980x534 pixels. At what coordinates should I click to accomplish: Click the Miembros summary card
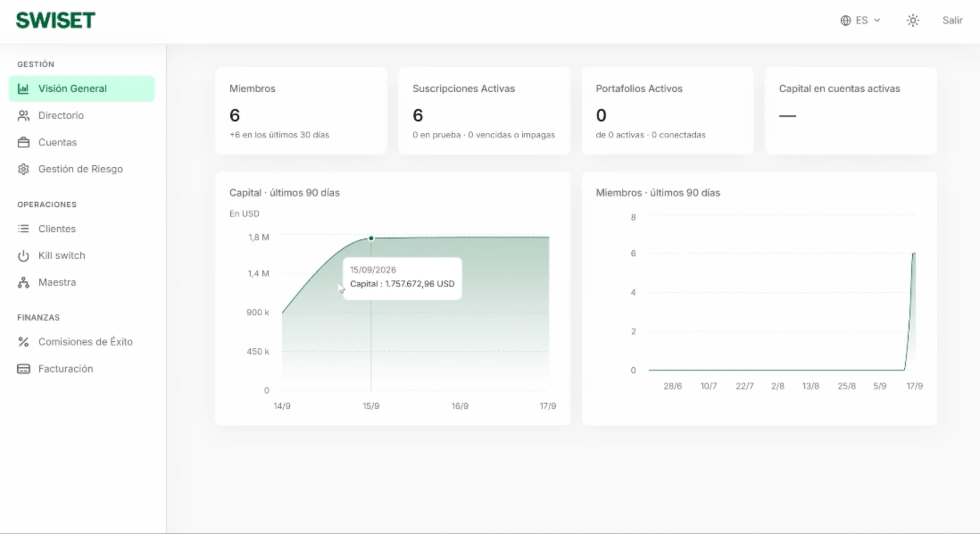[301, 111]
